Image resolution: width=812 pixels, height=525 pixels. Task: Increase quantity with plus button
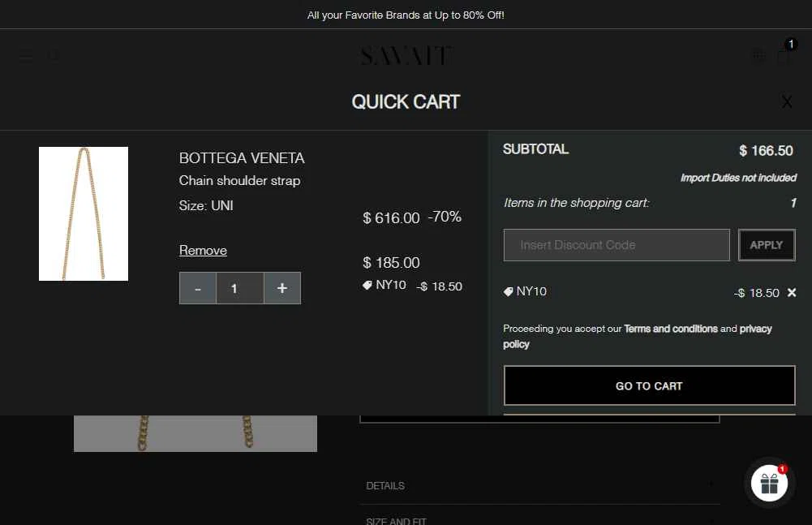point(282,288)
